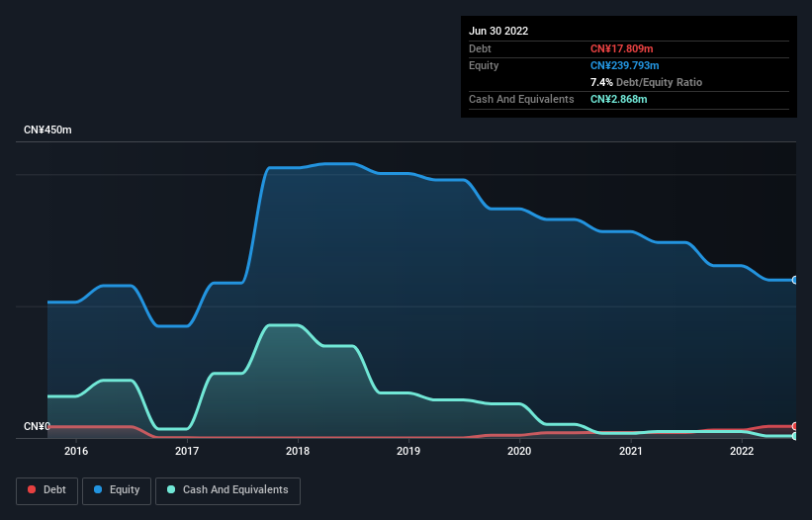Click the 2020 x-axis label
812x520 pixels.
pos(519,451)
